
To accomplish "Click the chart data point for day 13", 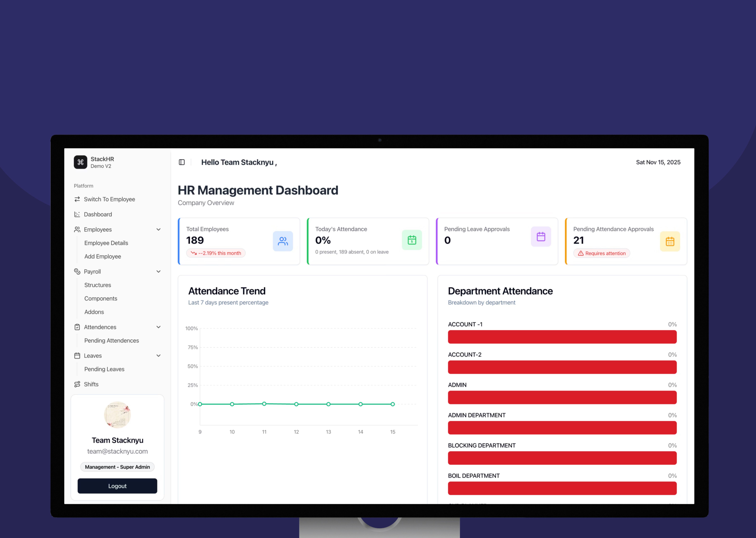I will pos(328,404).
